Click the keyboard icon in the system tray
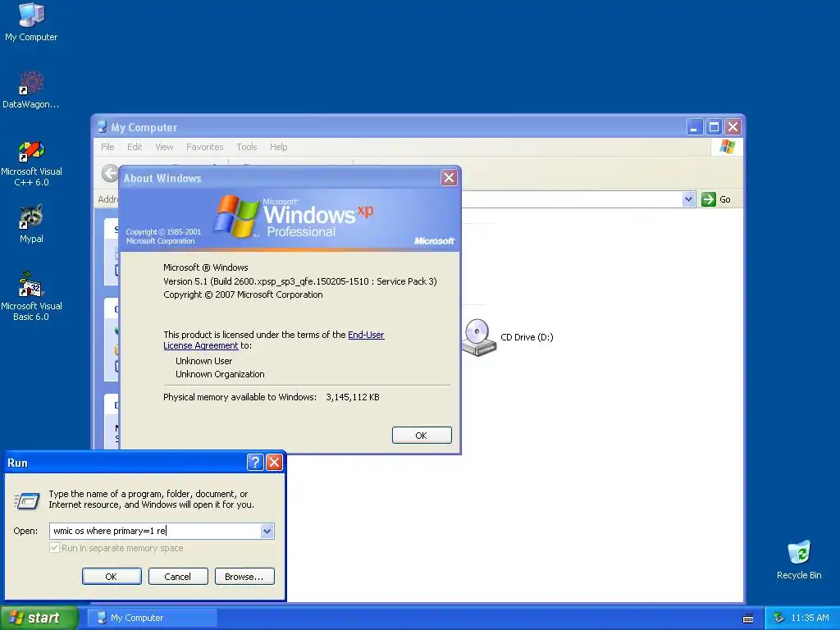This screenshot has width=840, height=630. click(x=748, y=619)
